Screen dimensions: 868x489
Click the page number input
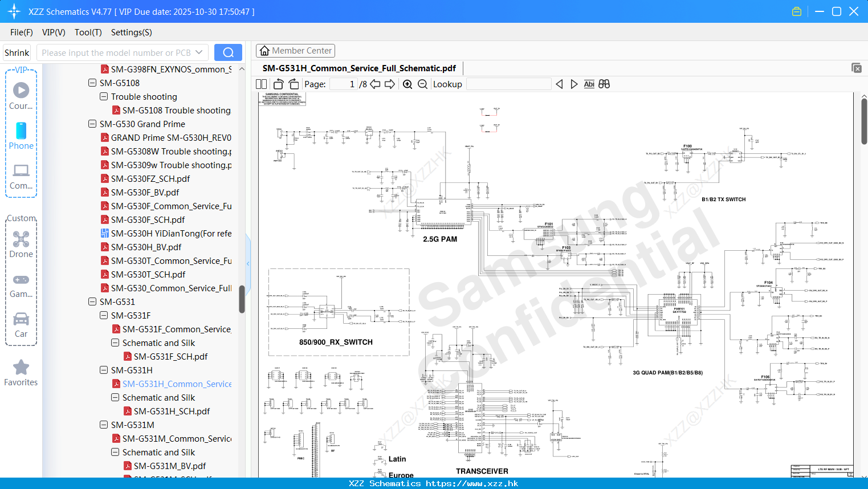(x=344, y=84)
